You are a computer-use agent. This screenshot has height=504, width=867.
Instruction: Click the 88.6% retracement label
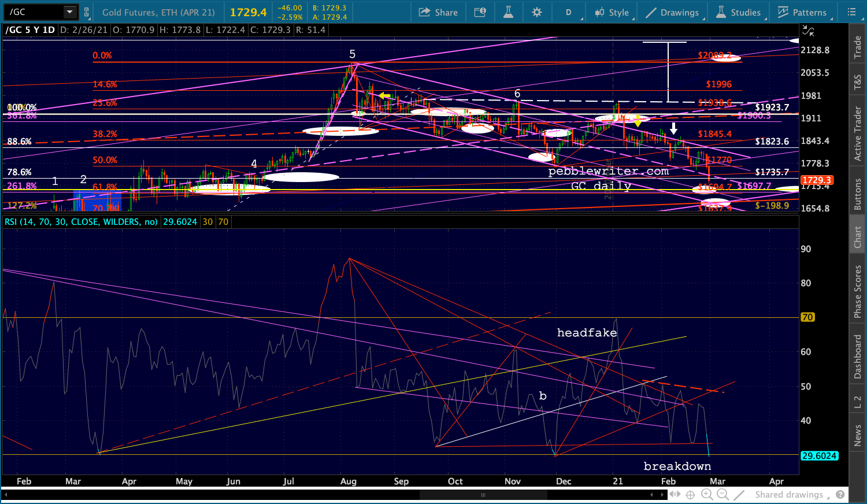coord(19,142)
